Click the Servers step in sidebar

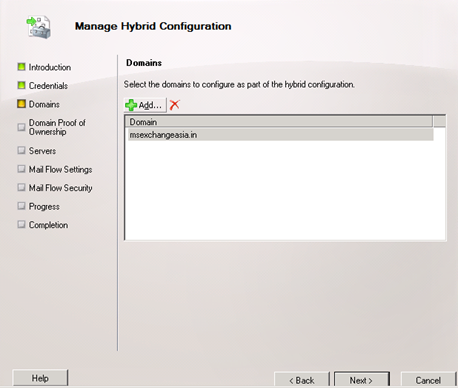42,151
